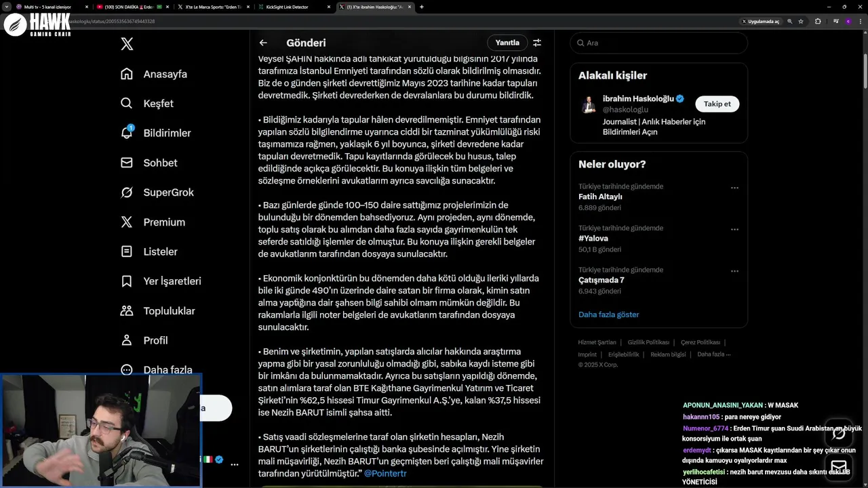Open purple browser profile avatar
868x488 pixels.
click(848, 21)
